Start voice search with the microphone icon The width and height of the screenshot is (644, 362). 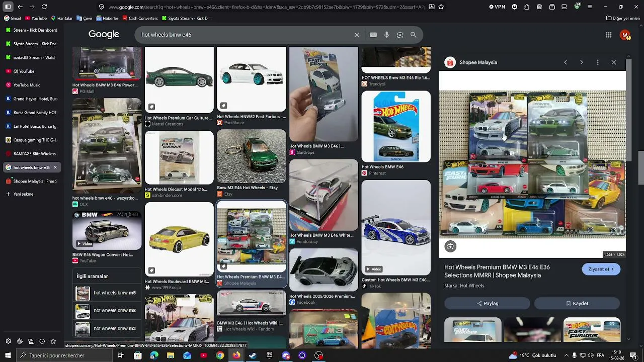(386, 35)
